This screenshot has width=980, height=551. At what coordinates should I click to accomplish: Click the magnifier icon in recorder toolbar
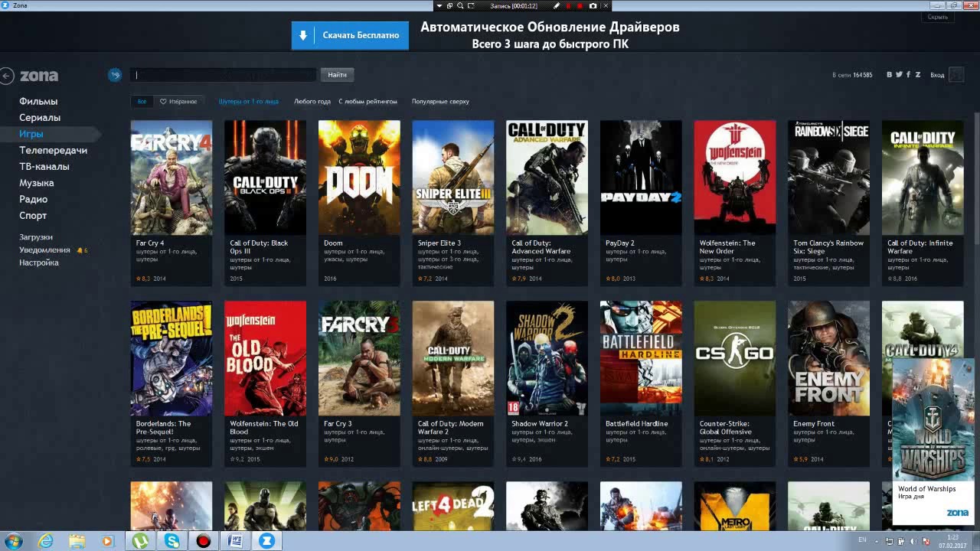coord(460,5)
